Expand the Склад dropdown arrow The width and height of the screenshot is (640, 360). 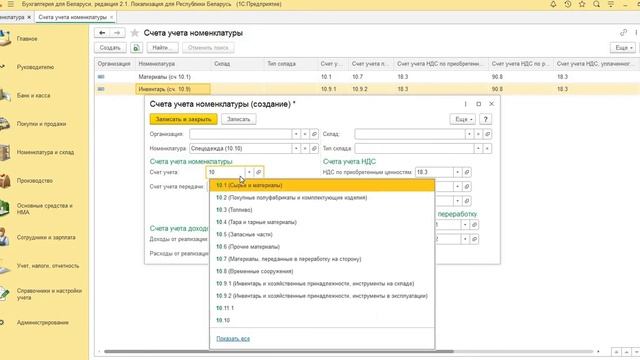469,134
